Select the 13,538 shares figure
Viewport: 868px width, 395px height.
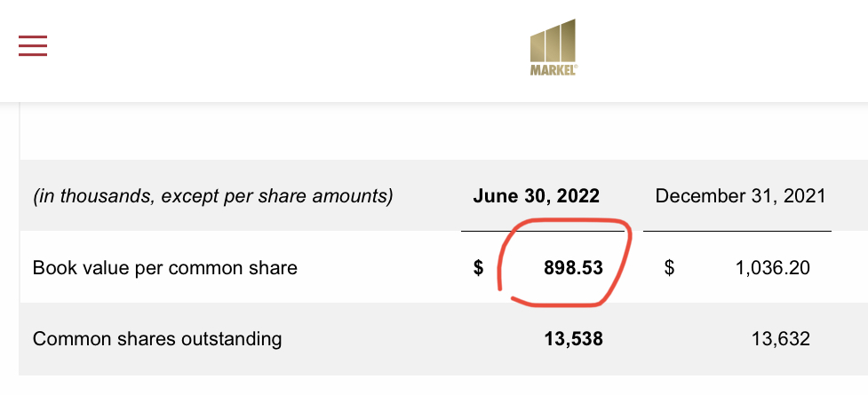click(573, 339)
